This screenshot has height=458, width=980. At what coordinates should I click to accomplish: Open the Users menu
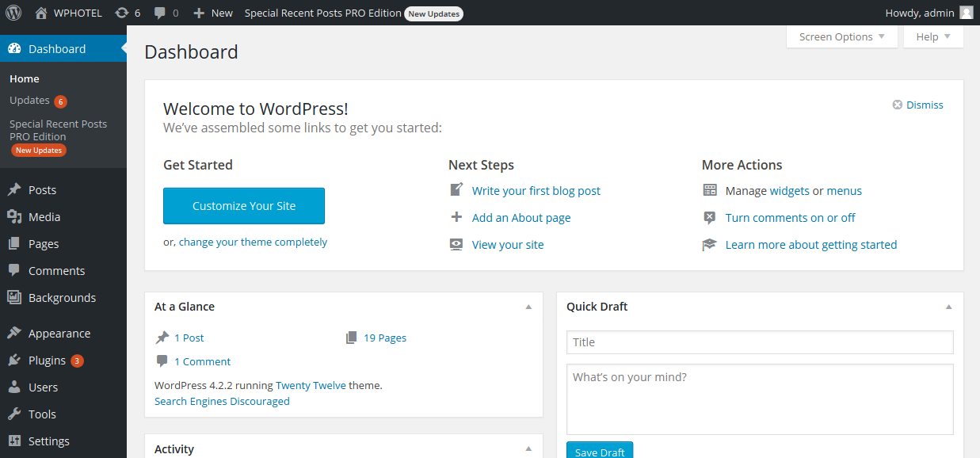point(63,387)
